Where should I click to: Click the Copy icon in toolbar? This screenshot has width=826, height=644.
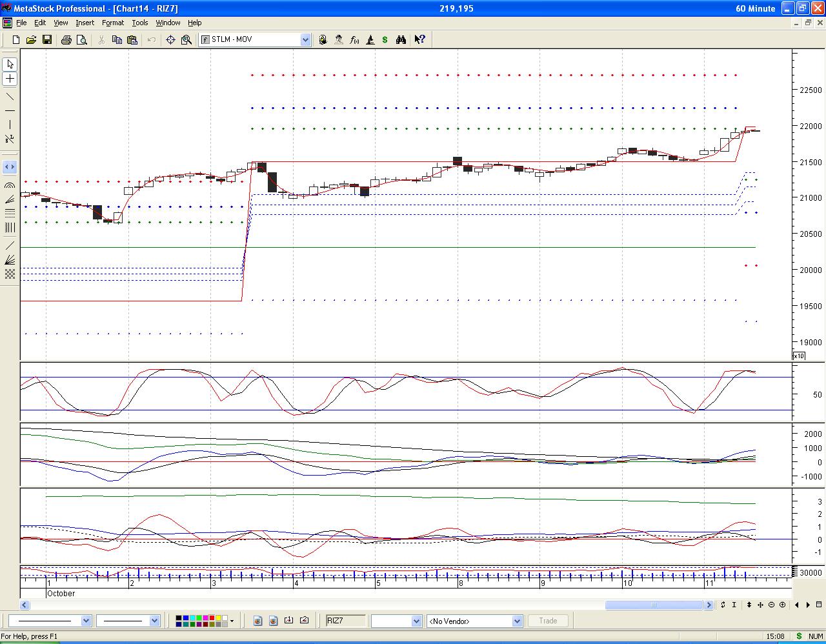pyautogui.click(x=117, y=39)
